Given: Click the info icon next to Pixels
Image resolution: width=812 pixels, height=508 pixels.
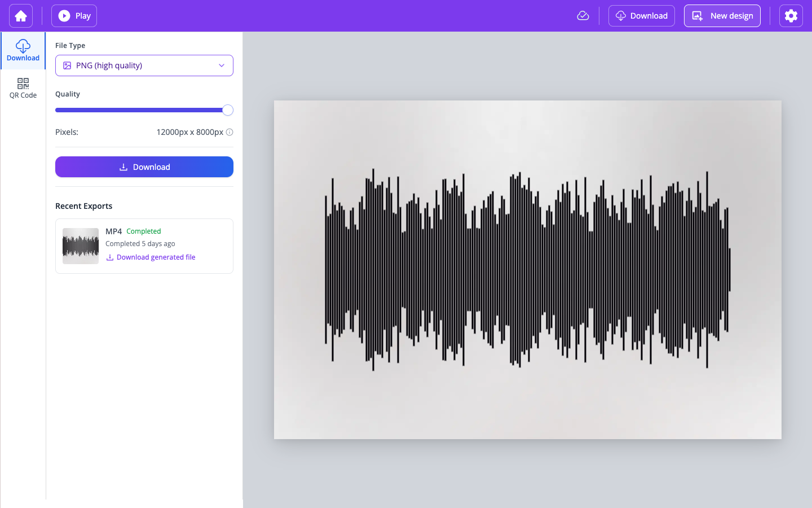Looking at the screenshot, I should coord(230,132).
